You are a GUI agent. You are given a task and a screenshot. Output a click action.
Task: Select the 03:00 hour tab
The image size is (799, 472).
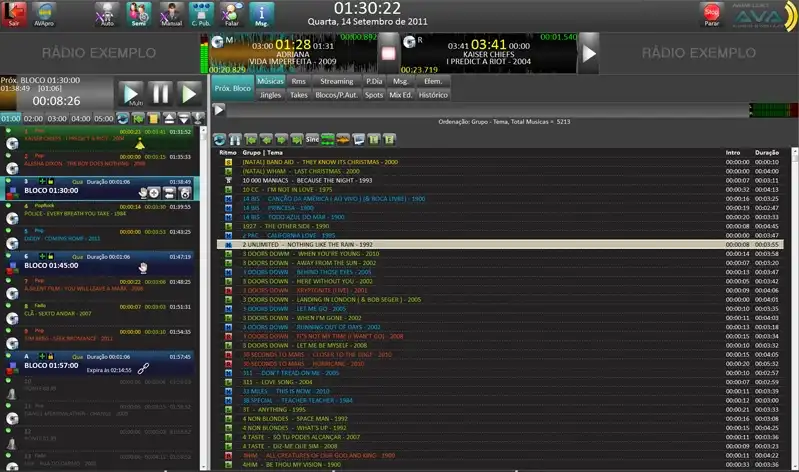[57, 119]
